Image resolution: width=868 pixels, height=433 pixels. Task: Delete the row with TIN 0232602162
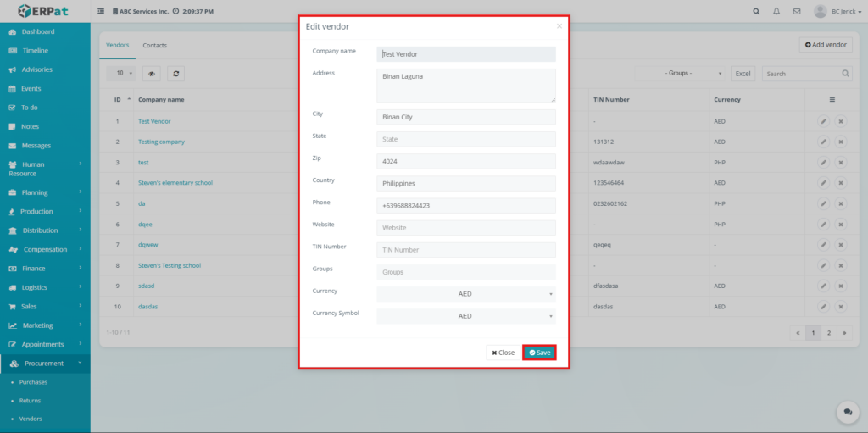[840, 203]
